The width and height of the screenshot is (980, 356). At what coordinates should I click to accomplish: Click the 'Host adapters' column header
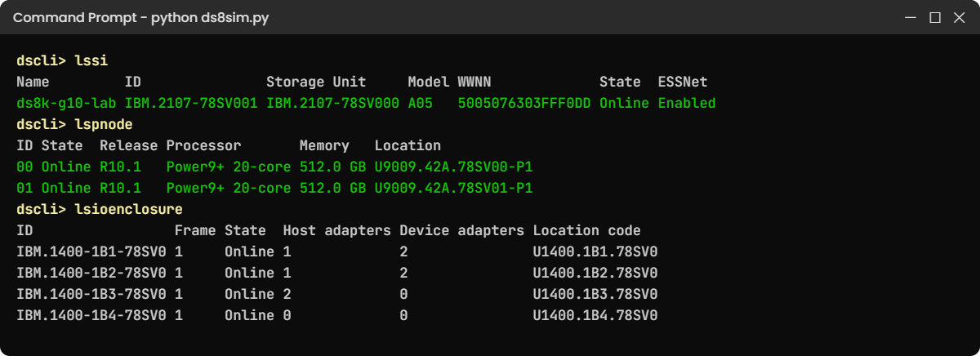(337, 231)
